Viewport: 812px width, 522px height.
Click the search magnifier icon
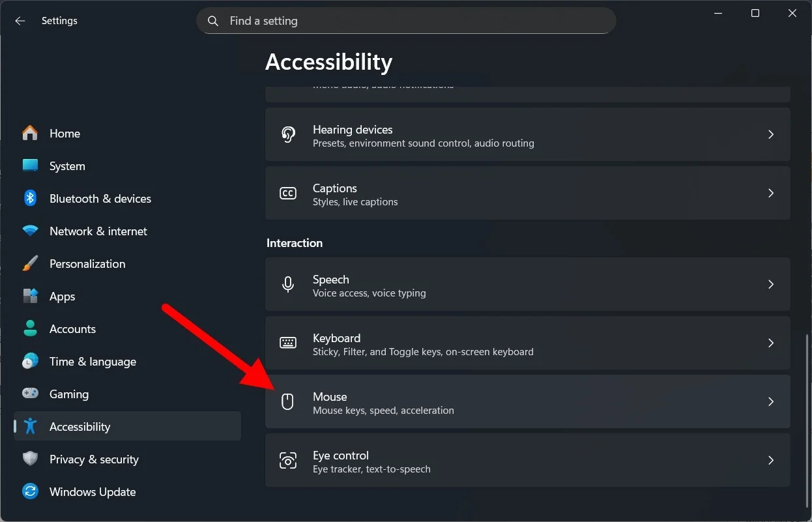tap(212, 21)
